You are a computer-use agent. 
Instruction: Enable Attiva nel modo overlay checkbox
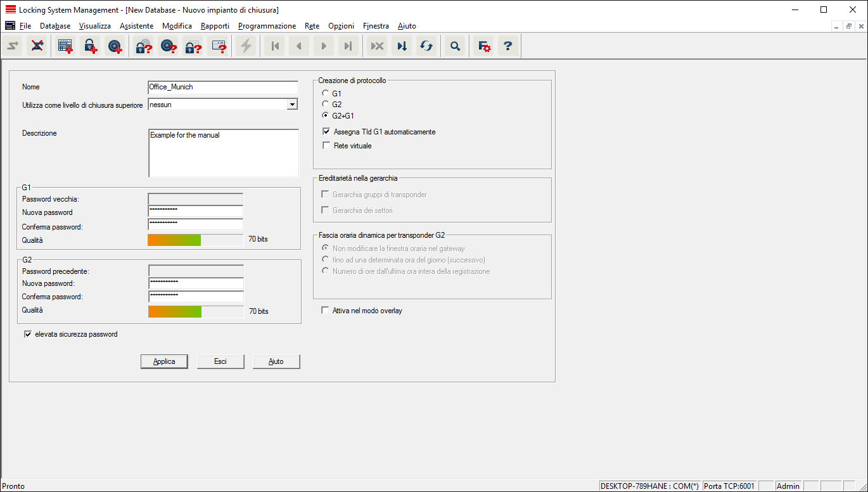click(x=326, y=311)
